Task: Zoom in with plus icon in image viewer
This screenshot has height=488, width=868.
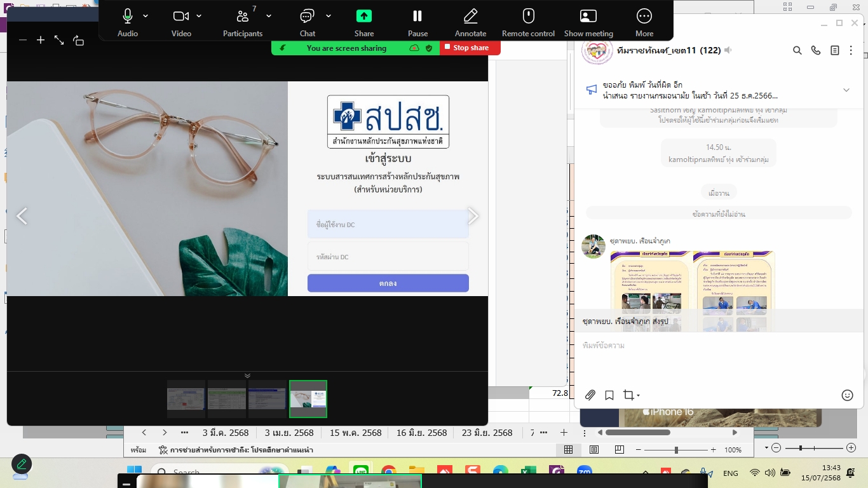Action: (41, 40)
